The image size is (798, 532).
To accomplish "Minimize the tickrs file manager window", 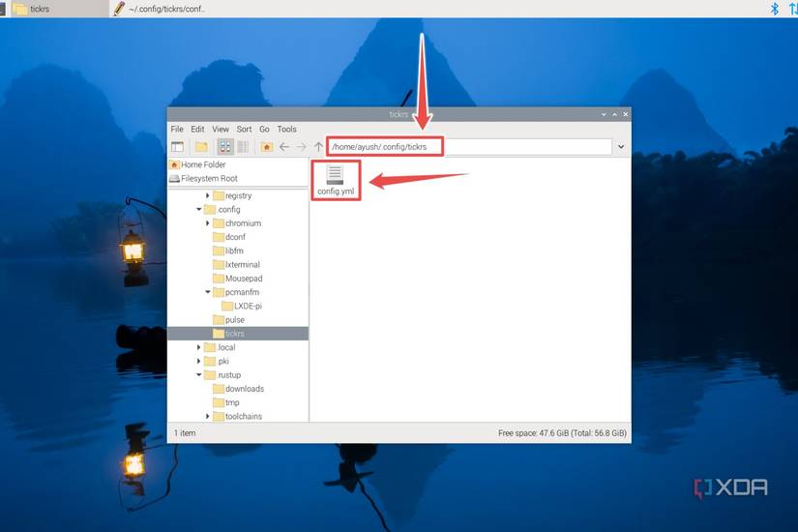I will [x=604, y=114].
